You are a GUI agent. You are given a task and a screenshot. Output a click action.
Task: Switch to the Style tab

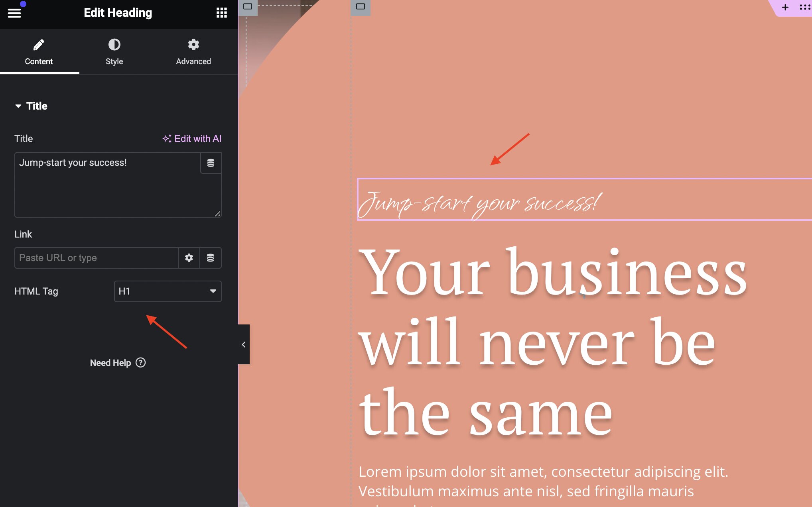[114, 52]
